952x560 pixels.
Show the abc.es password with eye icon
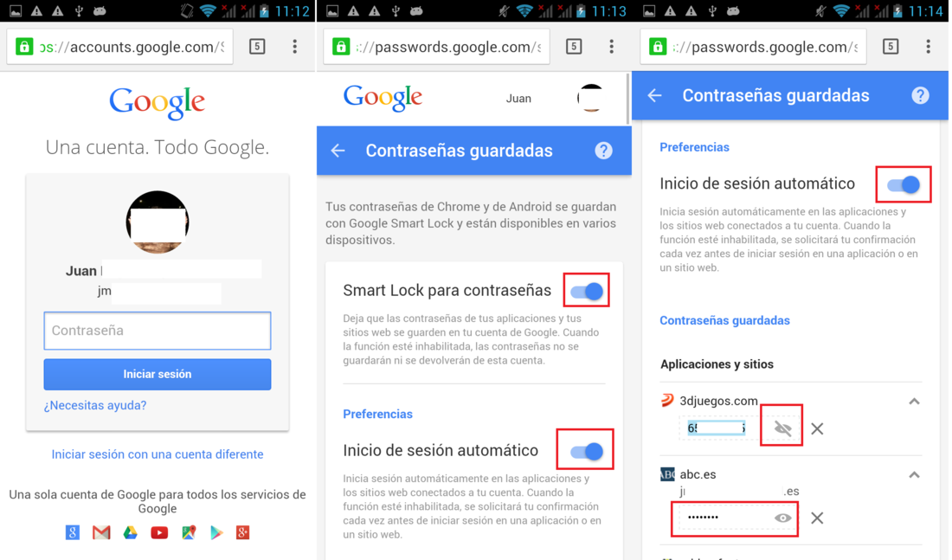782,518
